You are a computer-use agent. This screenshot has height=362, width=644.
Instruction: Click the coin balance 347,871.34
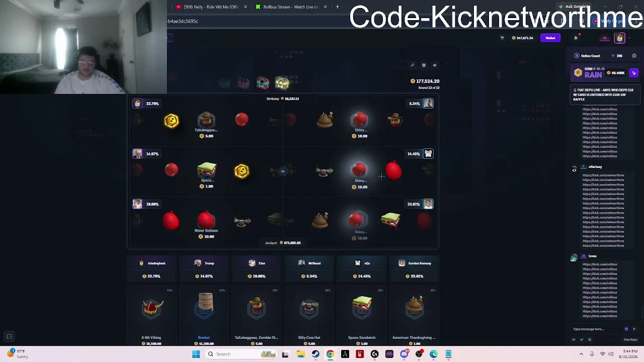coord(523,38)
